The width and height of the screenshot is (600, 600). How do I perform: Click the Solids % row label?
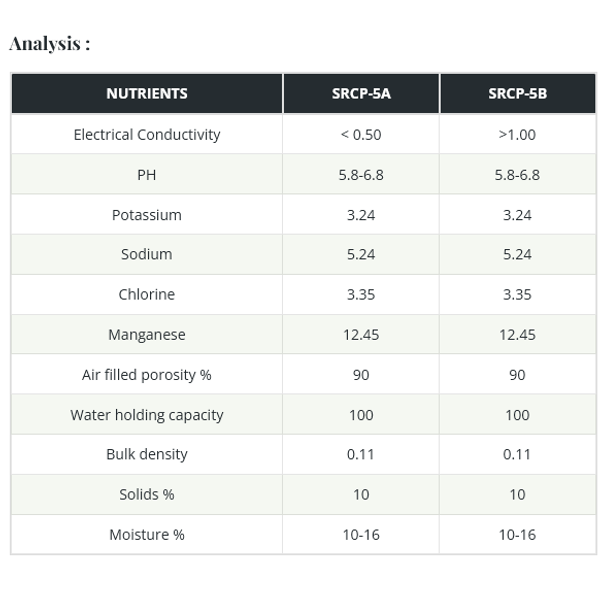pos(147,495)
